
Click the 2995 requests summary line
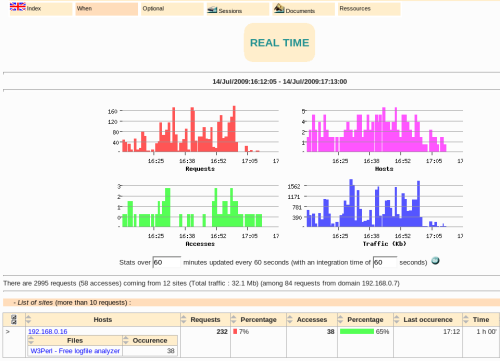(x=201, y=283)
